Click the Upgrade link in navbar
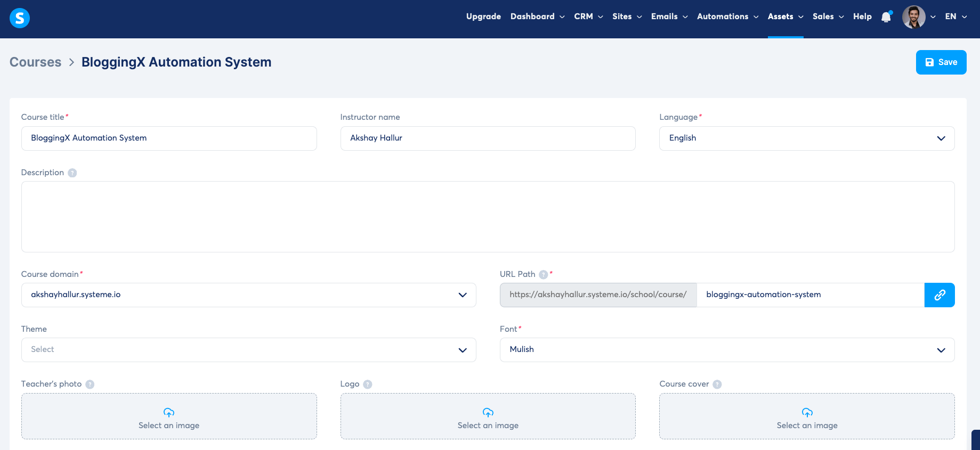Image resolution: width=980 pixels, height=450 pixels. 483,17
